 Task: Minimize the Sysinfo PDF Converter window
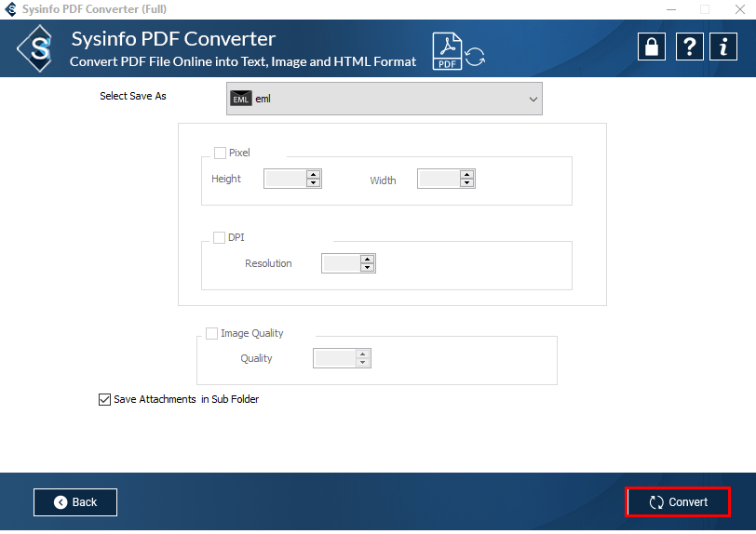[x=671, y=9]
